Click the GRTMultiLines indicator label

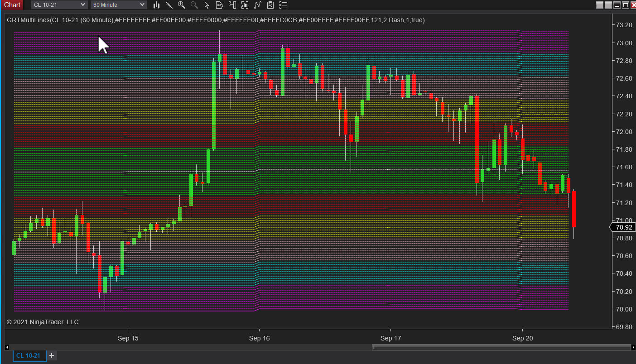216,20
